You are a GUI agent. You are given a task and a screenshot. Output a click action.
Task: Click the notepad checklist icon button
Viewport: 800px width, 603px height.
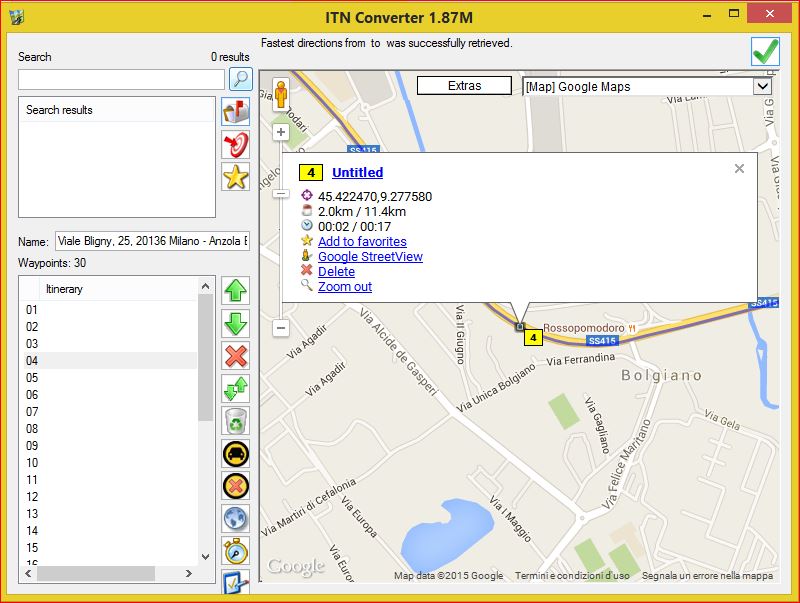(236, 582)
